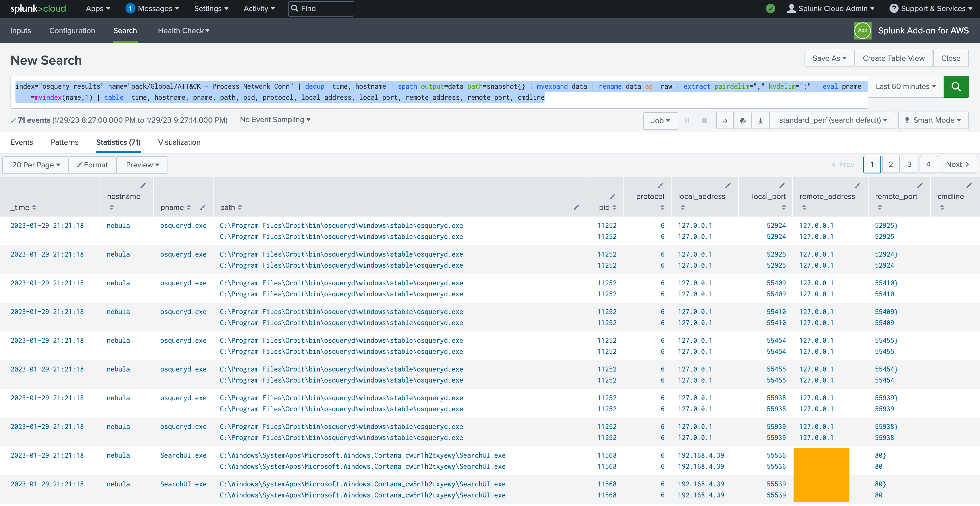Open the Visualization tab

pos(179,142)
